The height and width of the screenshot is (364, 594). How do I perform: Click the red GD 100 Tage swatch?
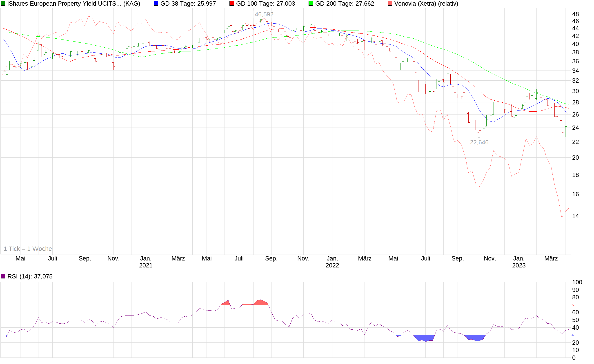[232, 4]
